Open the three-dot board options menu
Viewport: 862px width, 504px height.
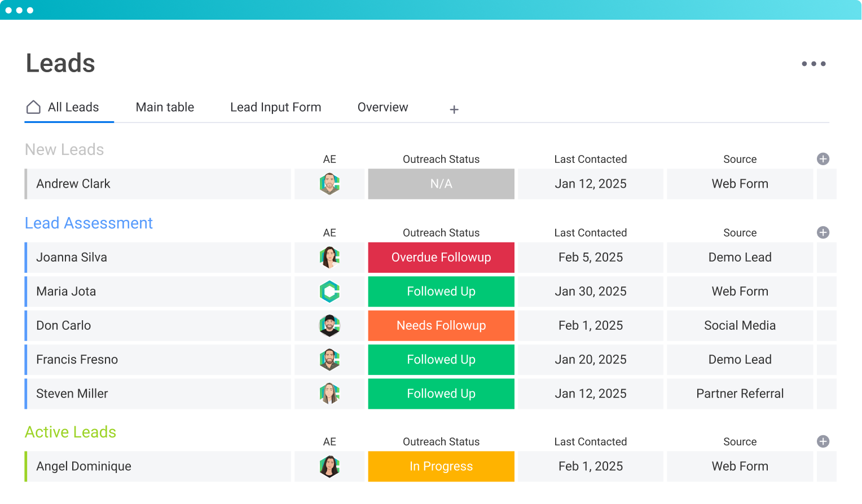click(813, 64)
